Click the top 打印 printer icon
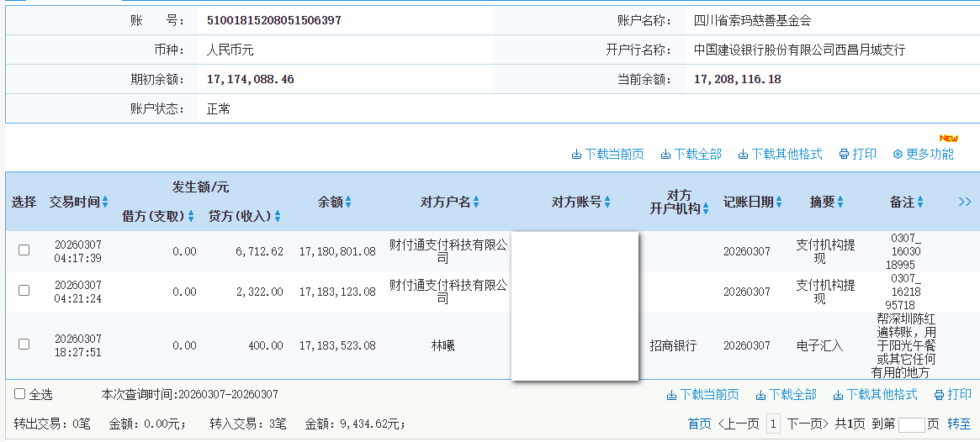 844,155
